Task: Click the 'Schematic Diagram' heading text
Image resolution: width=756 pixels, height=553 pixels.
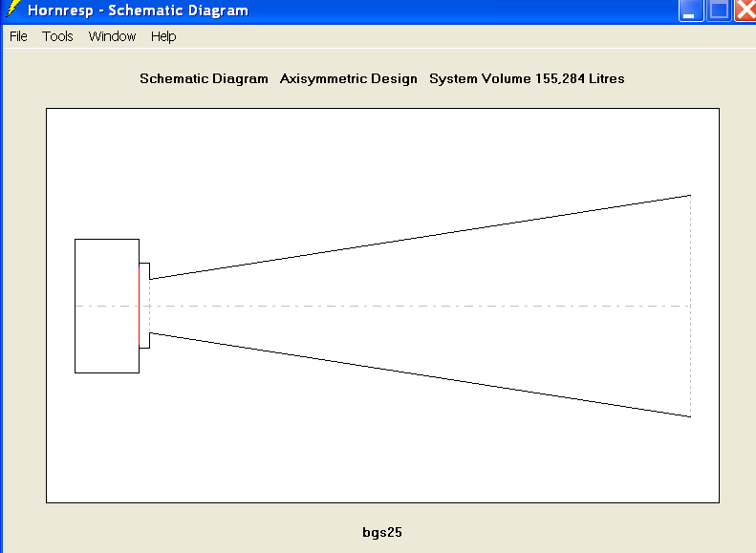Action: [x=204, y=78]
